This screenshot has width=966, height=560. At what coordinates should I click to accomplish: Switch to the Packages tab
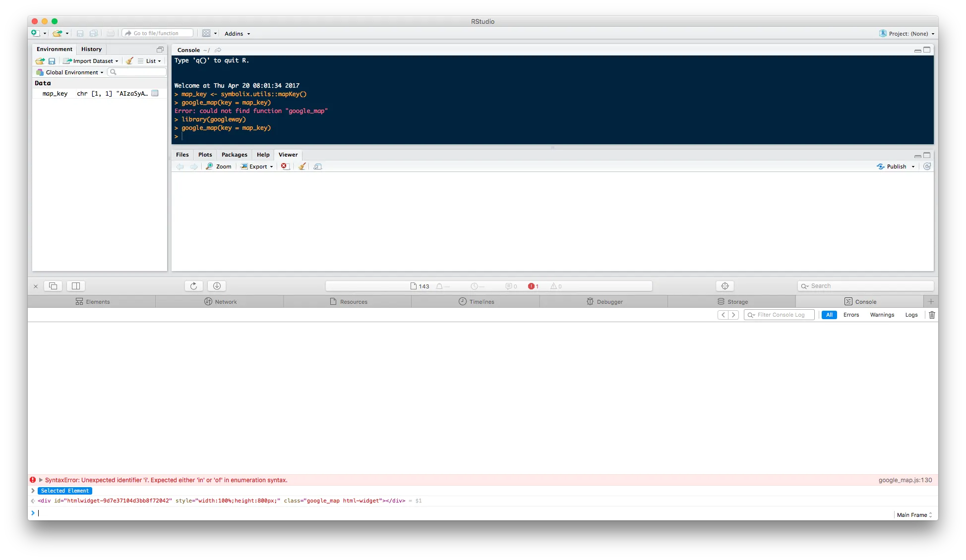pos(234,155)
